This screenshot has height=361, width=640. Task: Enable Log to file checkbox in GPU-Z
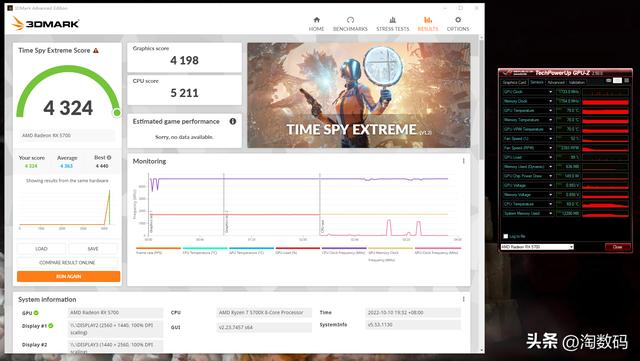click(x=506, y=236)
